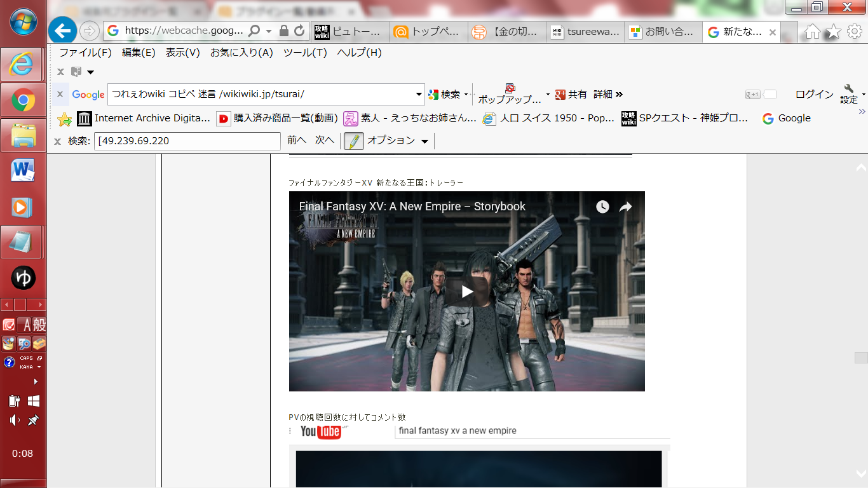This screenshot has width=868, height=488.
Task: Close the find bar with its X
Action: point(57,141)
